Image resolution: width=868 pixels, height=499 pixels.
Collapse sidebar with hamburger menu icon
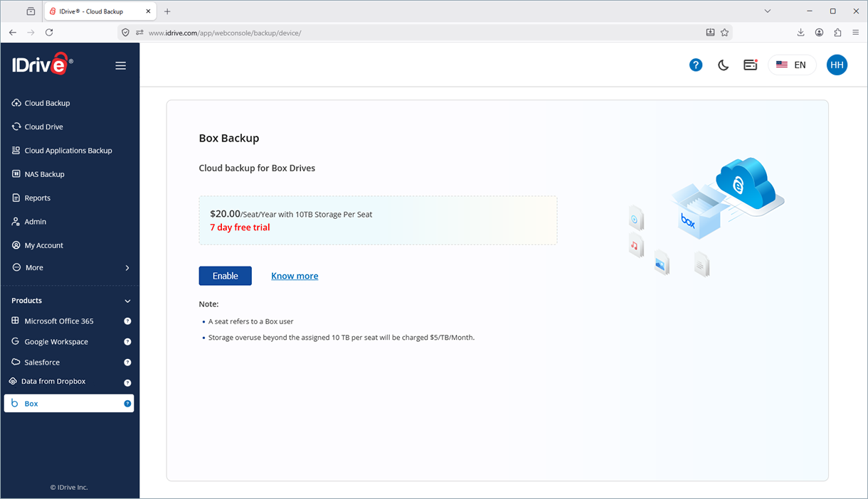[121, 65]
